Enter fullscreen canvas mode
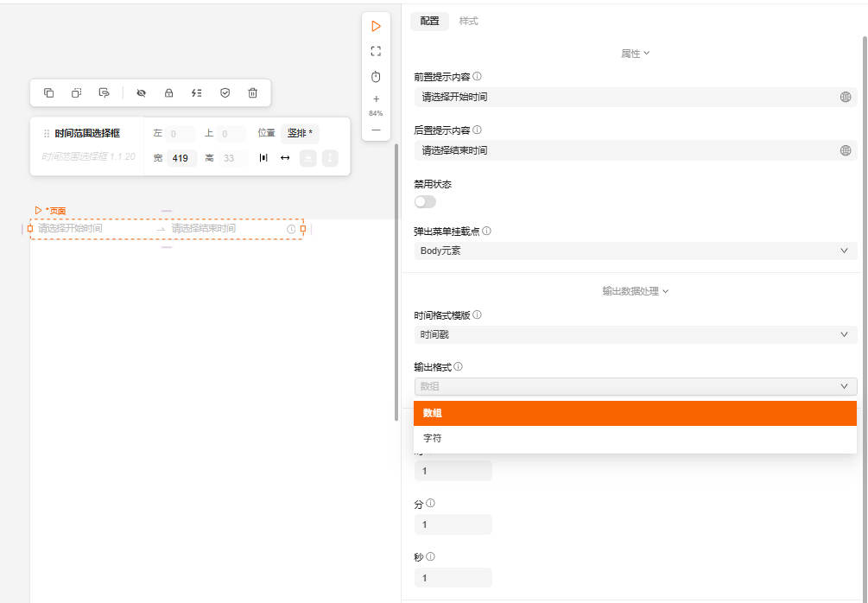The width and height of the screenshot is (868, 603). 376,50
